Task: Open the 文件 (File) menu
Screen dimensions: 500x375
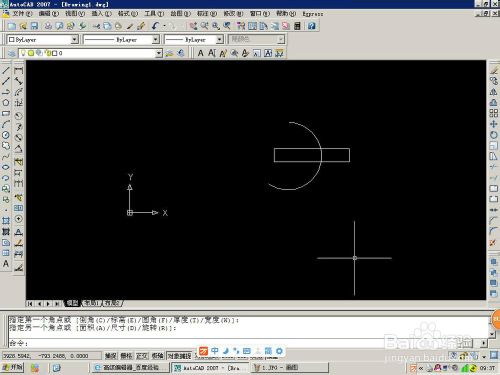Action: coord(22,14)
